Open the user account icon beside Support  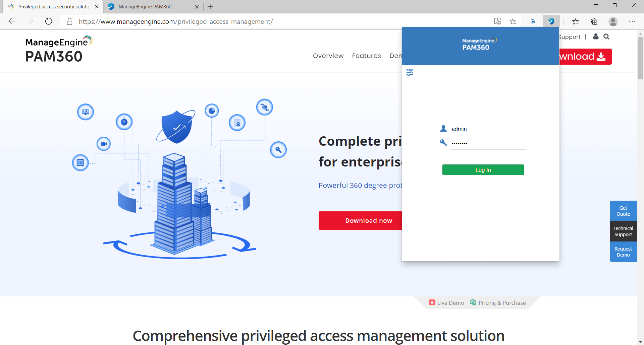596,37
